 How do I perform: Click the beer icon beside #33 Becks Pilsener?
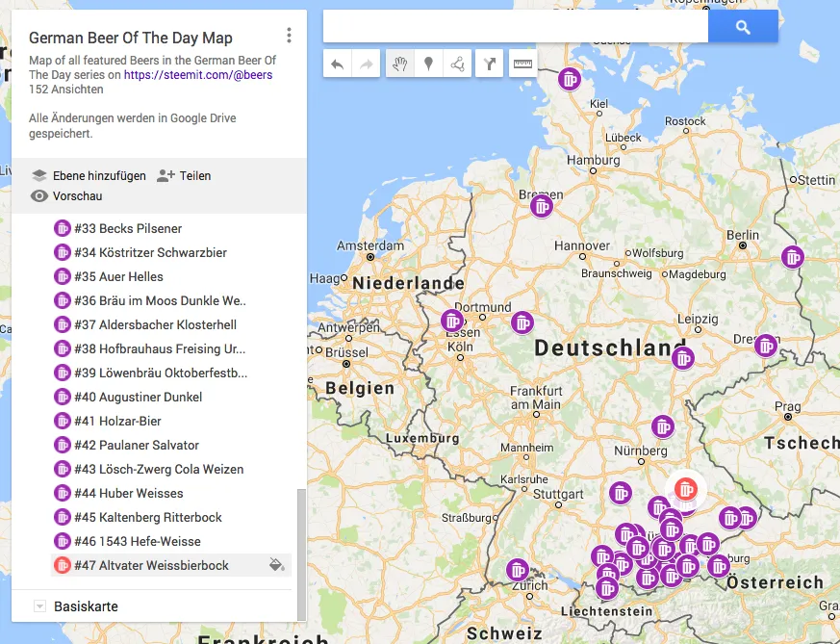[63, 228]
